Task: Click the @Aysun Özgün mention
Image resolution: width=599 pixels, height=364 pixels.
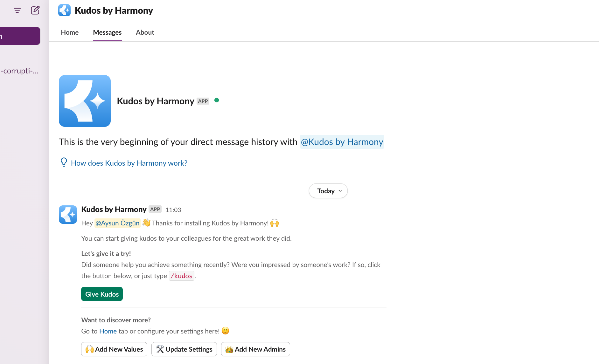Action: coord(117,223)
